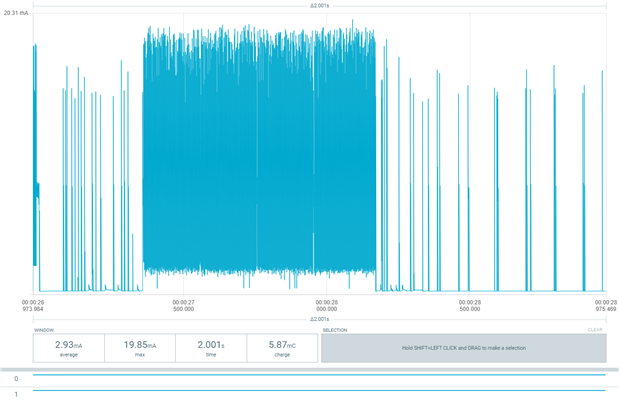Click the Δ2.001s indicator above the chart
Screen dimensions: 619x402
[x=319, y=6]
